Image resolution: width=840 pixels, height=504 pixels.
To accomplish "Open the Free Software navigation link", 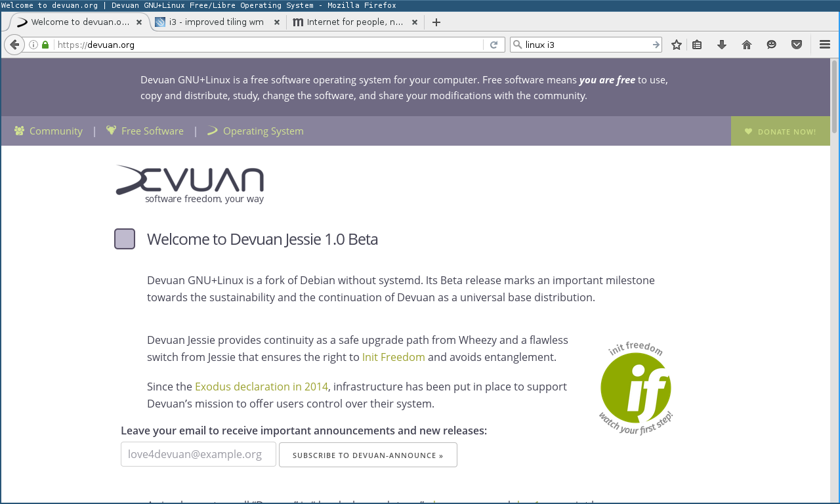I will (152, 131).
